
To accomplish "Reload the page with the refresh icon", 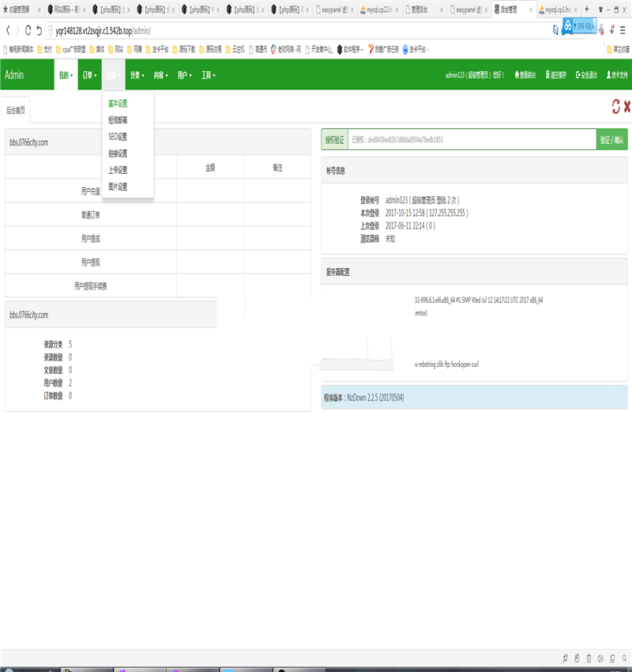I will (x=28, y=30).
